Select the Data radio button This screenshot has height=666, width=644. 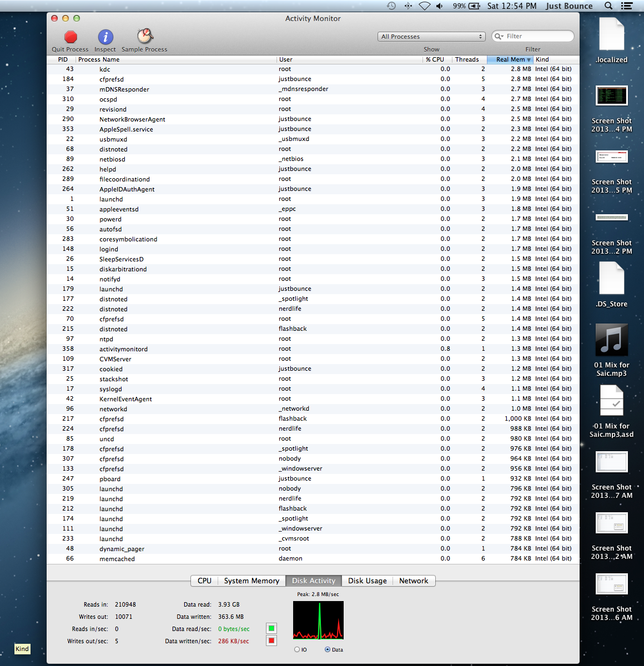(328, 649)
